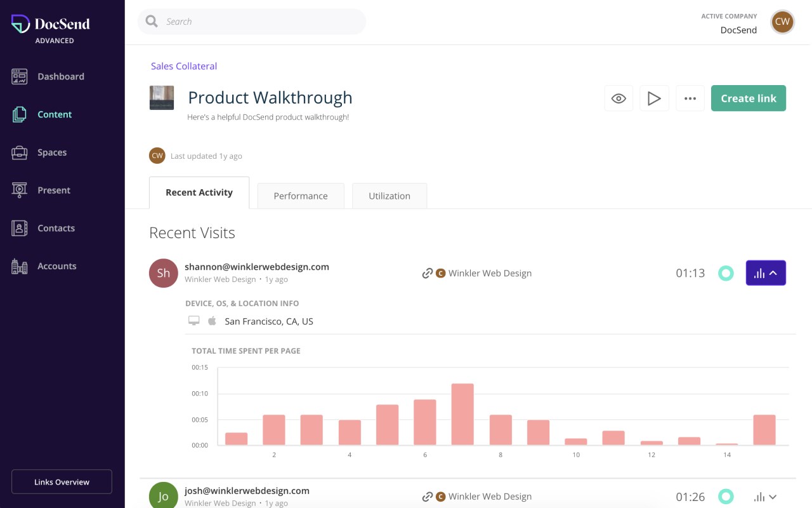Expand josh's visit stats chevron
Screen dimensions: 812x508
(765, 497)
